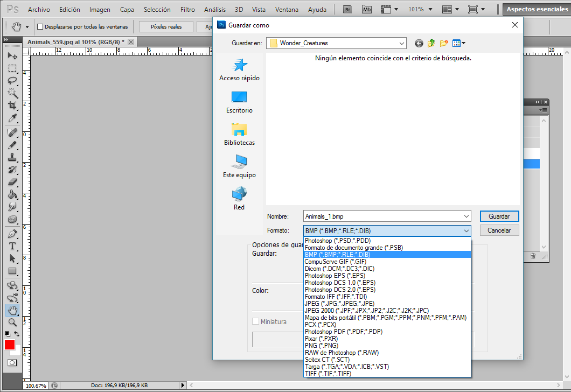Create a new folder in Wonder_Creatures

[x=443, y=43]
